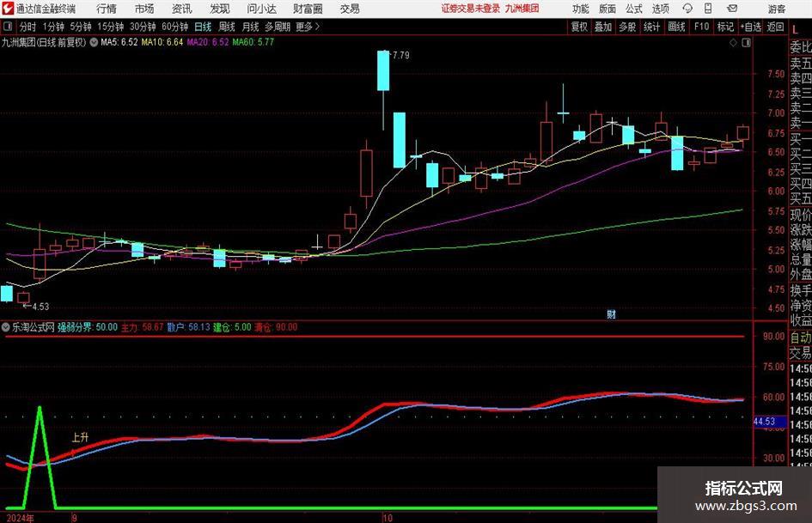Screen dimensions: 812x523
Task: Open the 功能 menu
Action: [581, 9]
